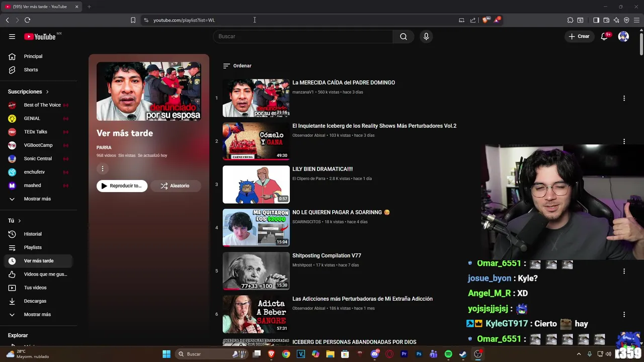Screen dimensions: 644x362
Task: Expand Mostrar más under subscriptions
Action: point(37,199)
